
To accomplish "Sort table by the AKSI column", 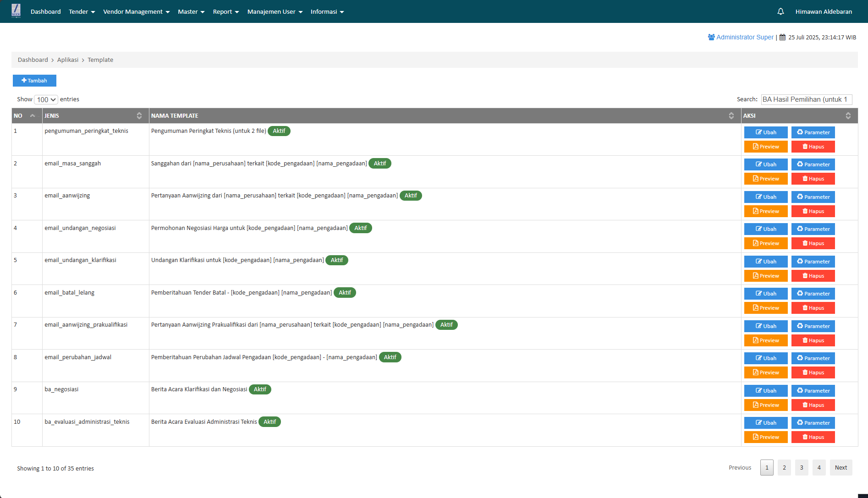I will [799, 116].
